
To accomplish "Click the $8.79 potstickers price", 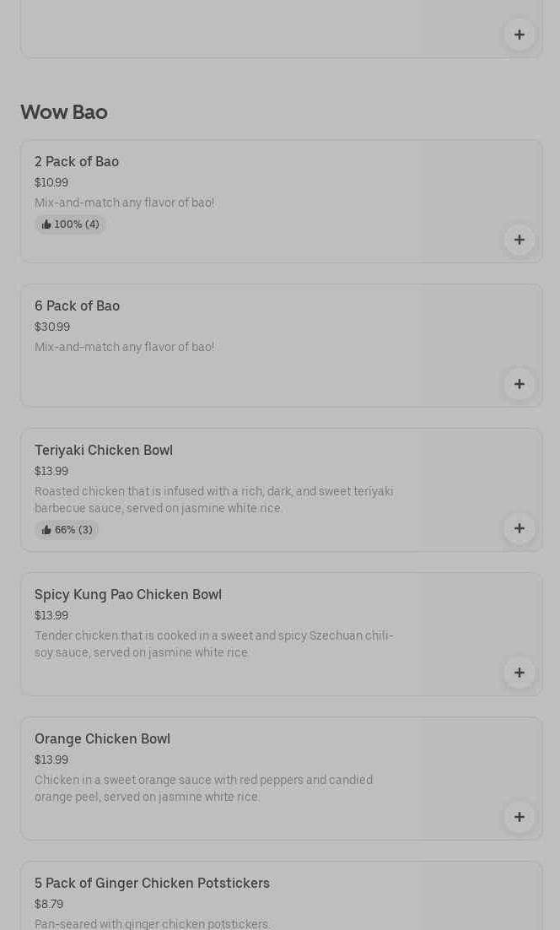I will coord(49,904).
